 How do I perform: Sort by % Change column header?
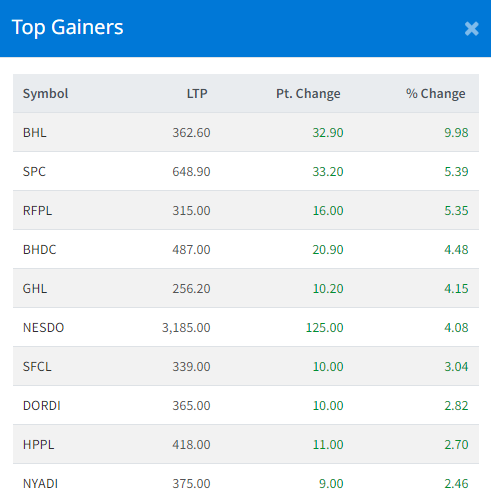[436, 94]
